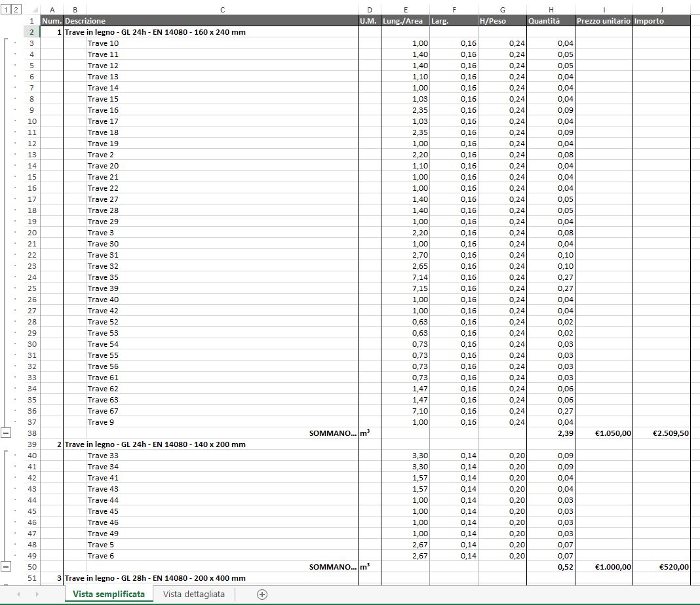
Task: Click the 'Trave 67' cell
Action: coord(222,411)
